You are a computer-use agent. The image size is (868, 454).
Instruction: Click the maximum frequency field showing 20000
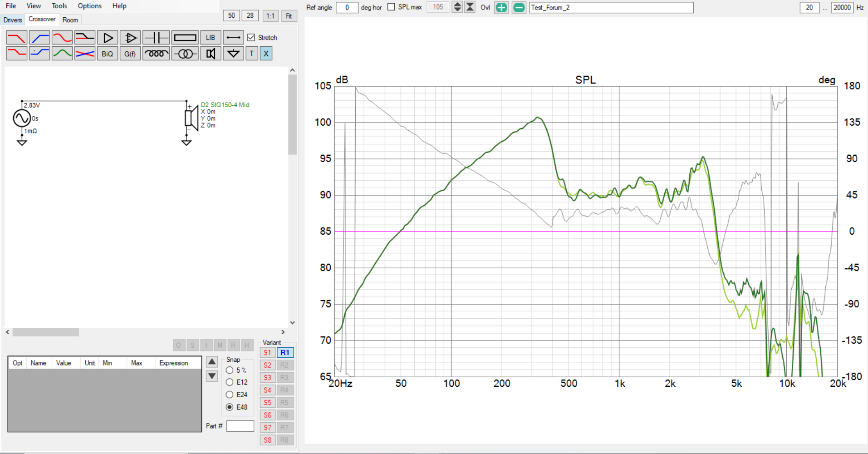(842, 7)
